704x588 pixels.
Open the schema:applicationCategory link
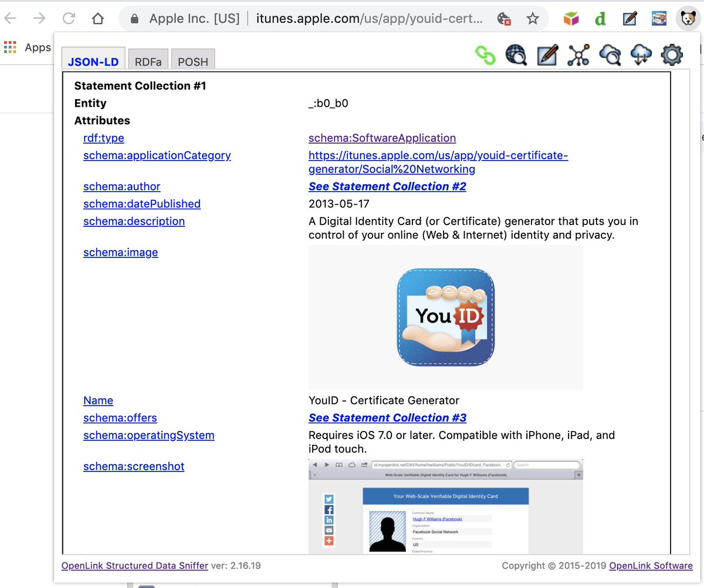tap(157, 155)
